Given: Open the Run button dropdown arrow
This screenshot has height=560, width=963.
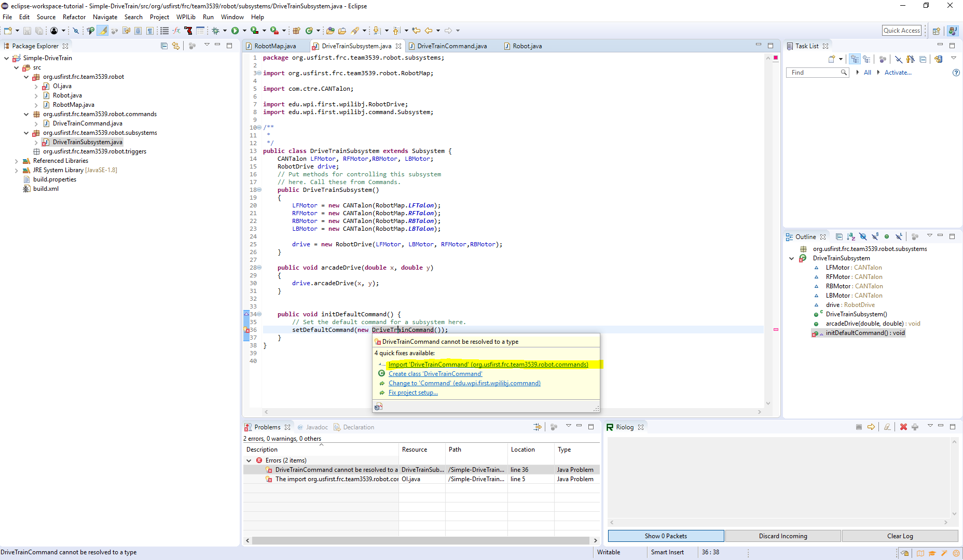Looking at the screenshot, I should coord(244,31).
